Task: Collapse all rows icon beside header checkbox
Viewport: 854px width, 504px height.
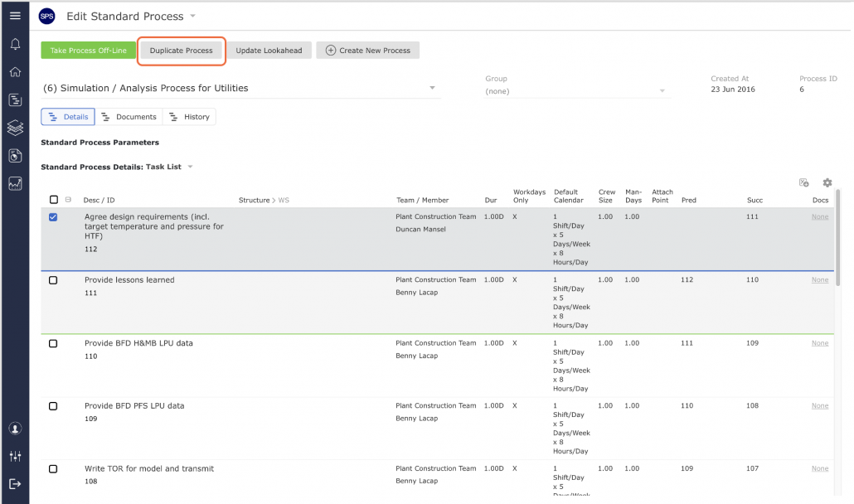Action: pyautogui.click(x=68, y=200)
